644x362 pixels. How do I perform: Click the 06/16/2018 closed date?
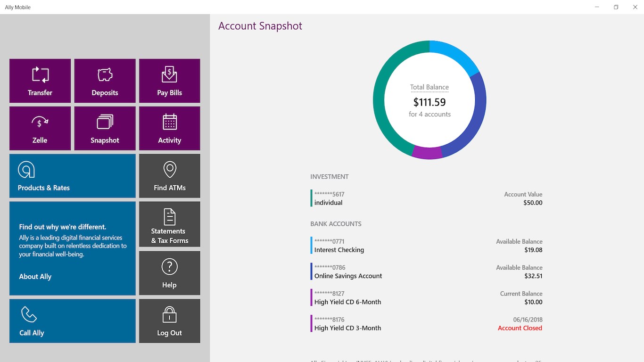click(528, 320)
